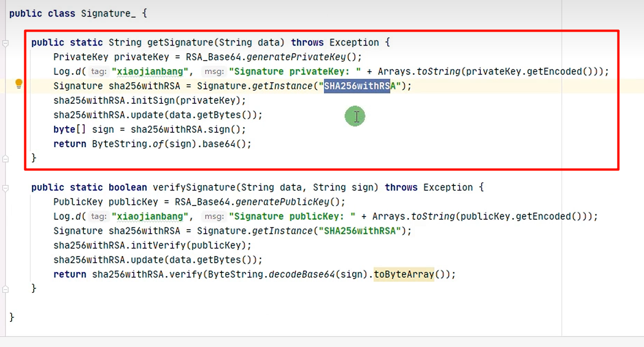Collapse the verifySignature method fold marker
The image size is (644, 347).
(6, 188)
